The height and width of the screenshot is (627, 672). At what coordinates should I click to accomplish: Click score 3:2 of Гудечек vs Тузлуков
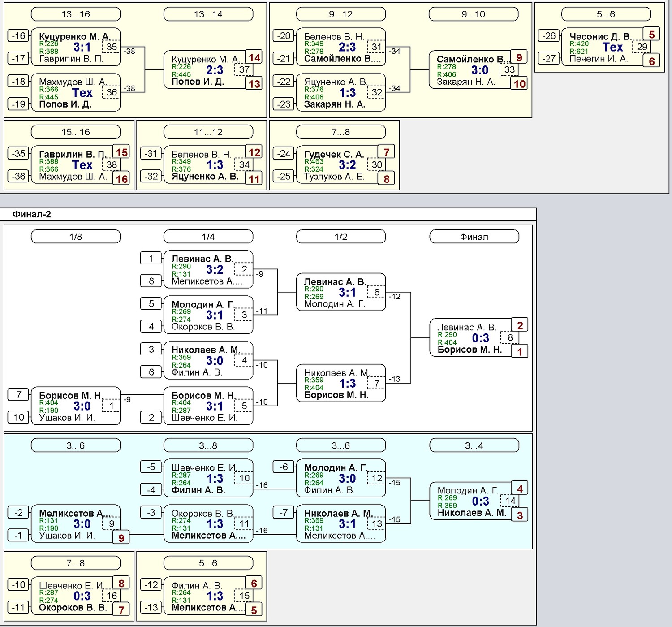[347, 165]
